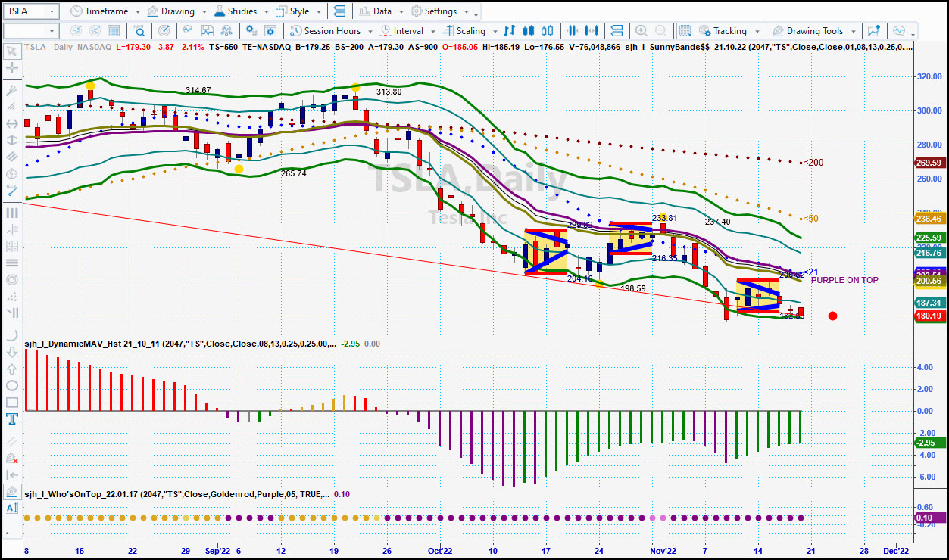
Task: Pick the down arrow drawing tool
Action: [x=11, y=352]
